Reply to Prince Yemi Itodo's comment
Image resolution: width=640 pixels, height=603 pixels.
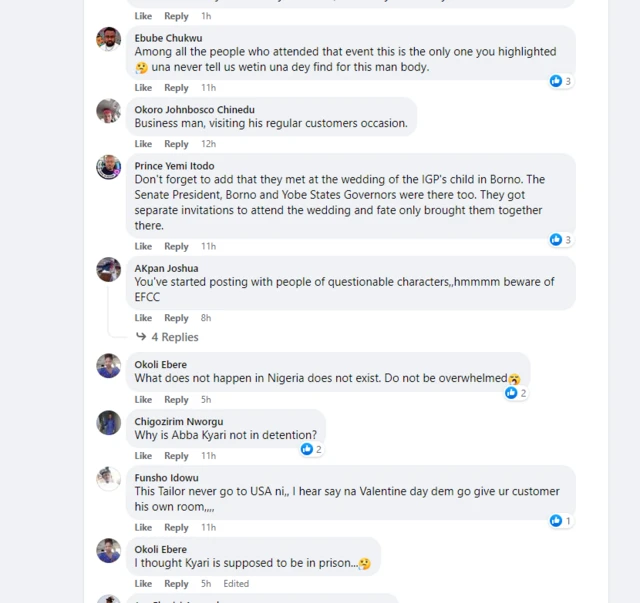click(176, 246)
